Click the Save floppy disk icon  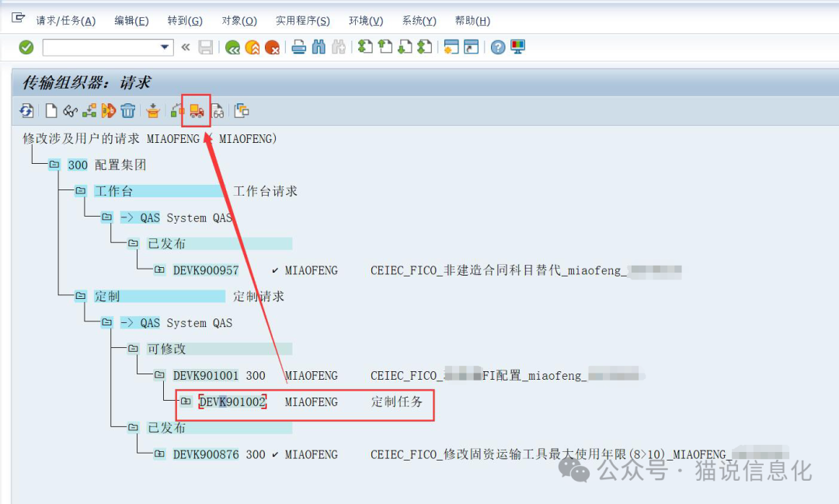click(x=205, y=47)
